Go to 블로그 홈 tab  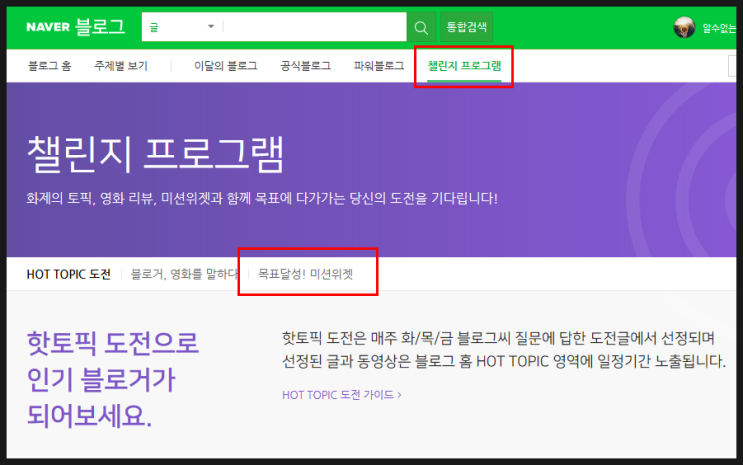coord(49,65)
